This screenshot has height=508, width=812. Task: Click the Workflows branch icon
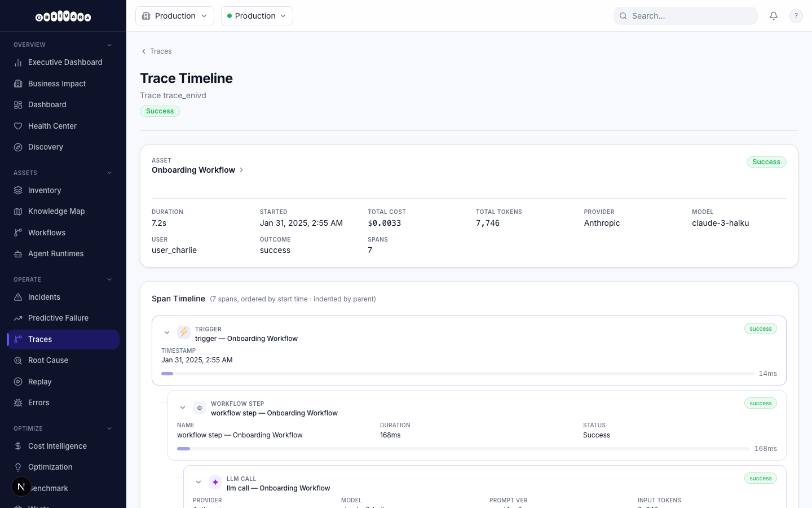coord(18,233)
